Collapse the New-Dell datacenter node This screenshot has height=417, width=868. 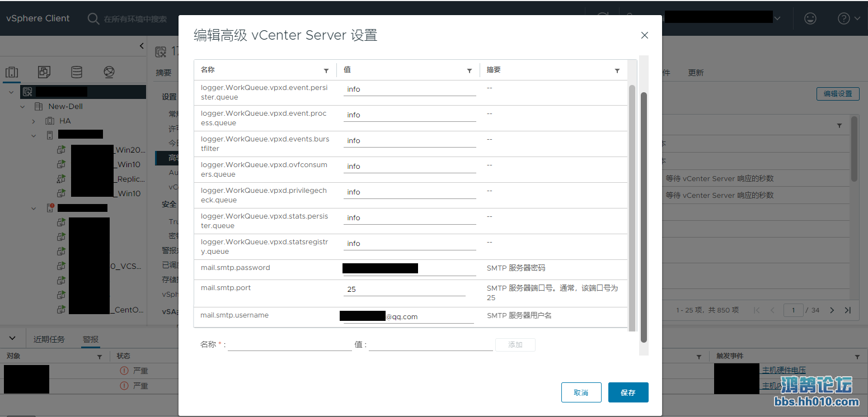pos(23,106)
